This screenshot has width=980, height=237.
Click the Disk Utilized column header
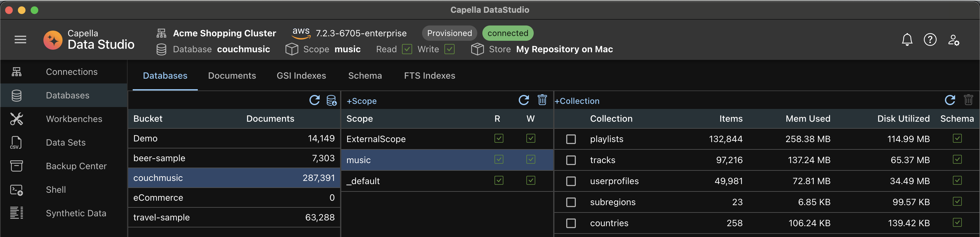[903, 118]
